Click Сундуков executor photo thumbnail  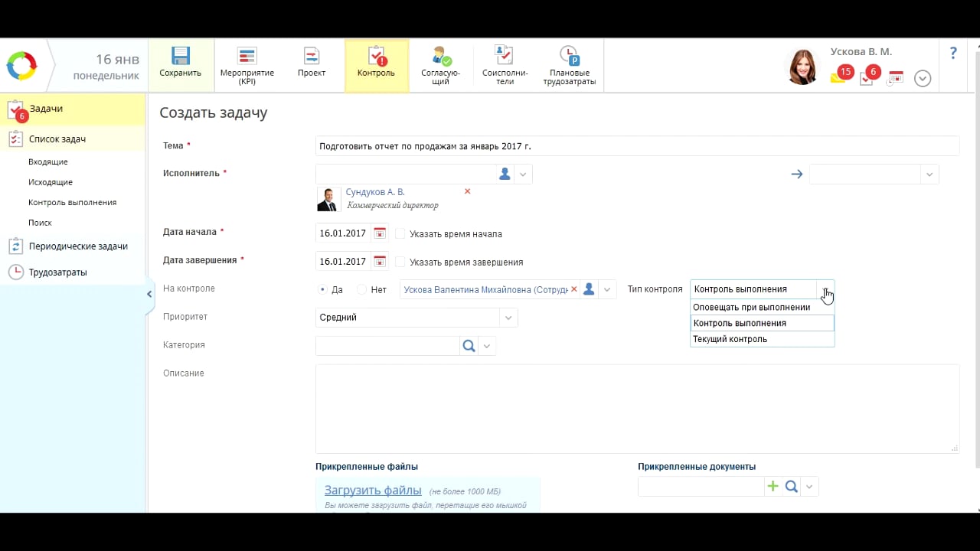(x=328, y=199)
